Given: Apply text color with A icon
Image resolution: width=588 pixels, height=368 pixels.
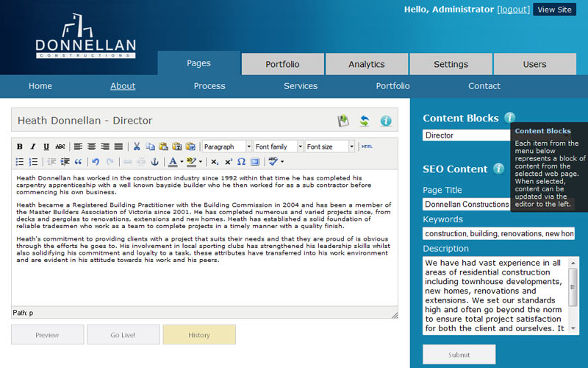Looking at the screenshot, I should pyautogui.click(x=173, y=162).
